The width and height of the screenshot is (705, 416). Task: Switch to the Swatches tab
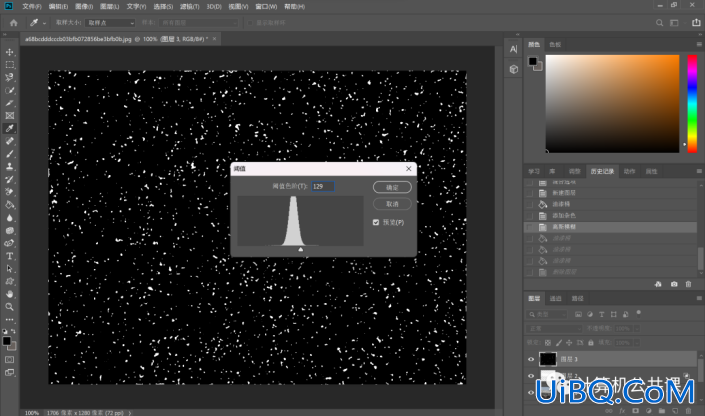click(555, 45)
